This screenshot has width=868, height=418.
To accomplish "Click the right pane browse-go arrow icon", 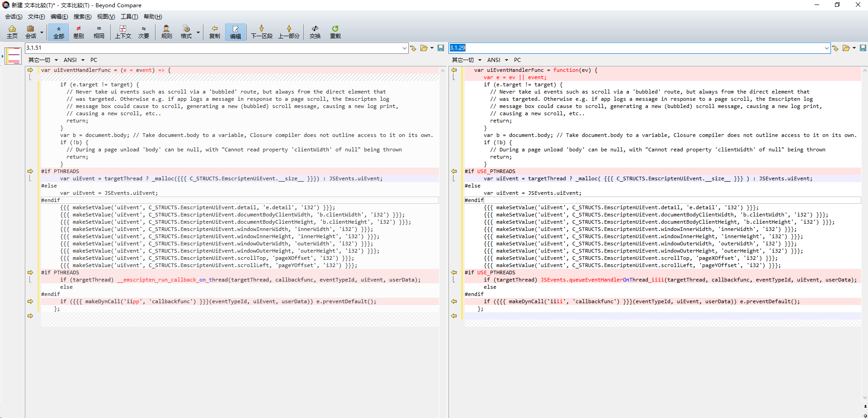I will tap(835, 48).
